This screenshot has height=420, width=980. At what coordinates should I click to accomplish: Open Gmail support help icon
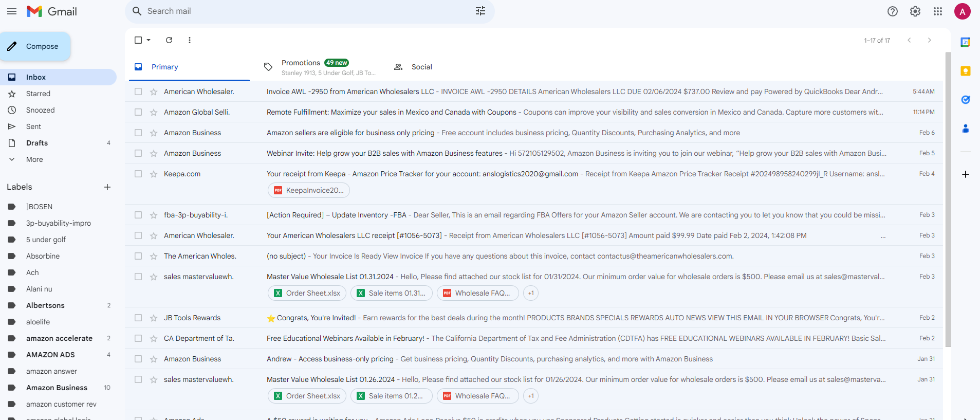pos(893,11)
